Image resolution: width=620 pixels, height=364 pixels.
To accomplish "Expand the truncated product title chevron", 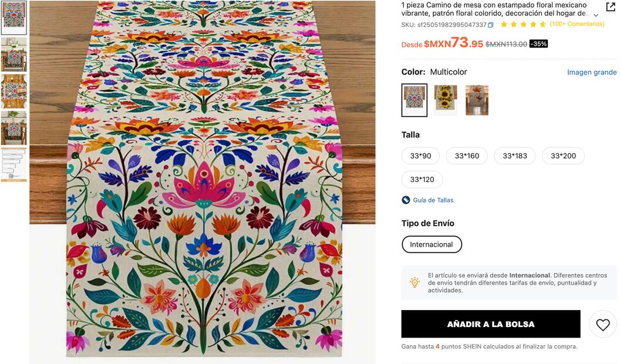I will [x=596, y=15].
